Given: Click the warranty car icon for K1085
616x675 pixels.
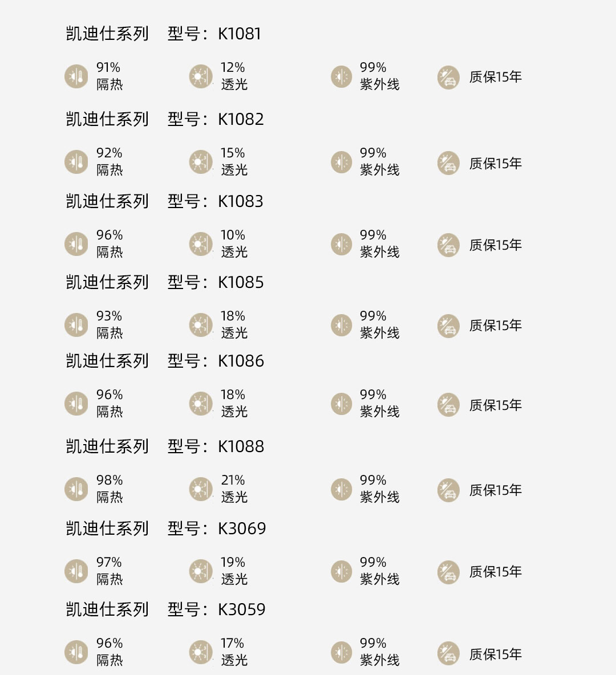Looking at the screenshot, I should coord(448,326).
